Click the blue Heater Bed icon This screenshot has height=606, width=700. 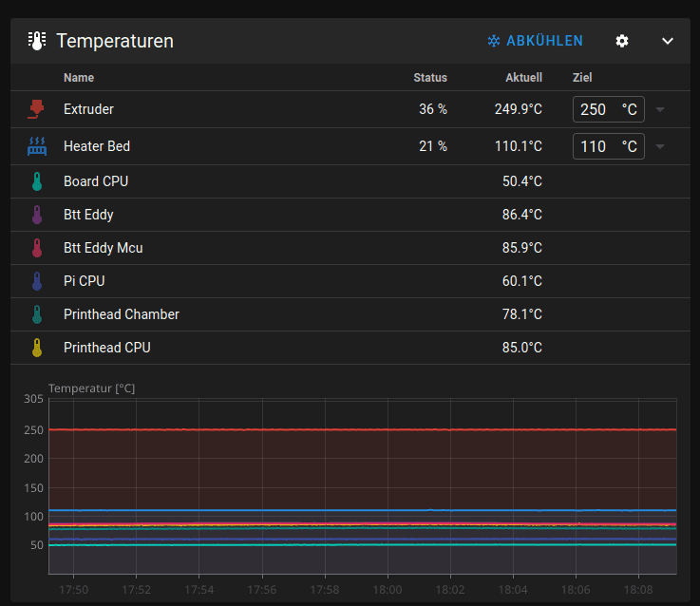(37, 146)
